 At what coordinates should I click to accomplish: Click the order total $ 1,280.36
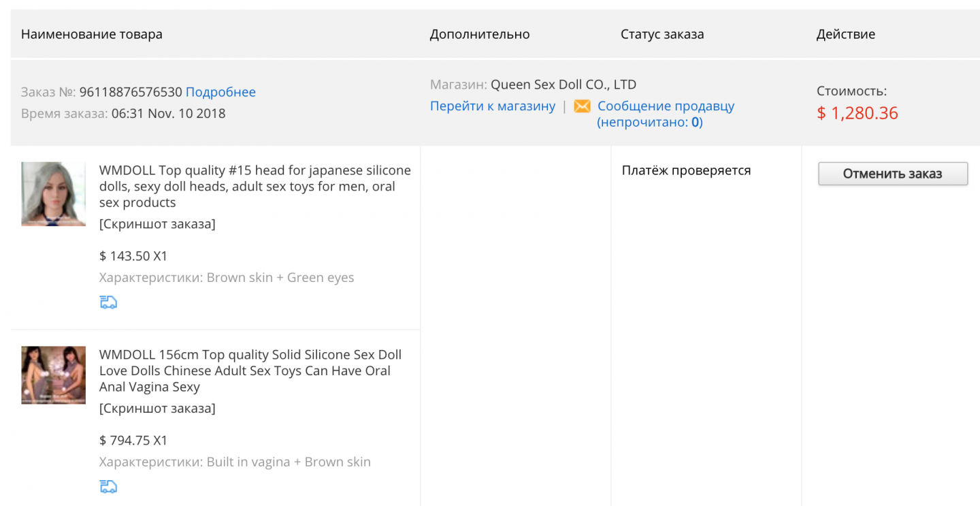tap(857, 113)
